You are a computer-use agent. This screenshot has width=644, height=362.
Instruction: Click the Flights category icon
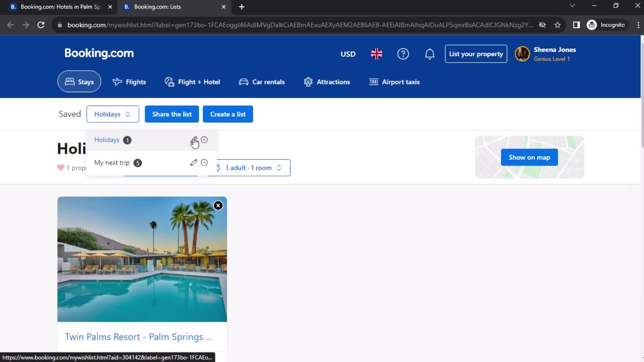point(117,81)
